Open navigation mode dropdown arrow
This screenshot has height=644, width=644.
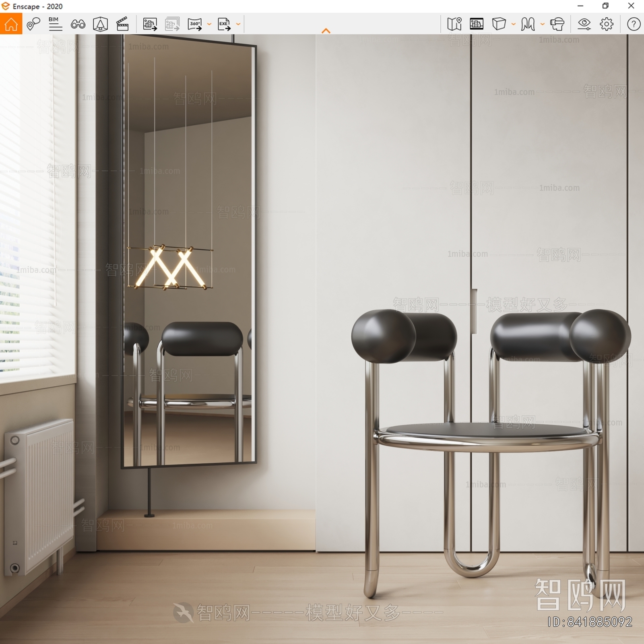[543, 24]
